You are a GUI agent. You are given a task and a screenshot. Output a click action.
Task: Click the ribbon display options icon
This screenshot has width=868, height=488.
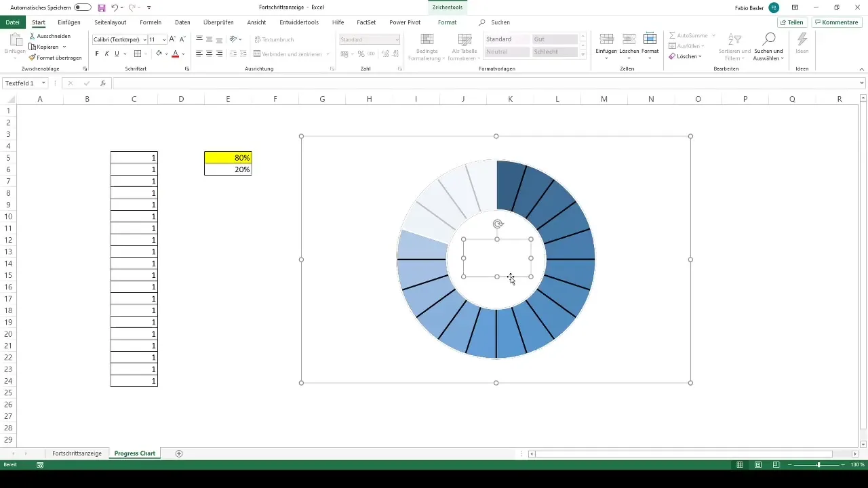(x=795, y=7)
